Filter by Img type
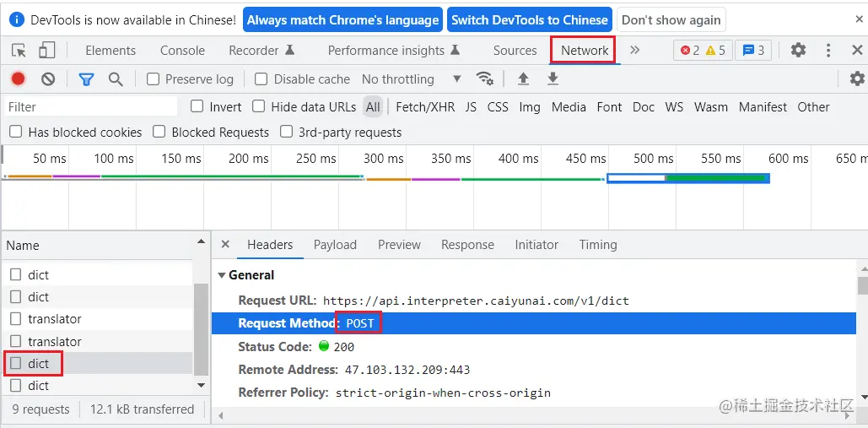 [530, 107]
